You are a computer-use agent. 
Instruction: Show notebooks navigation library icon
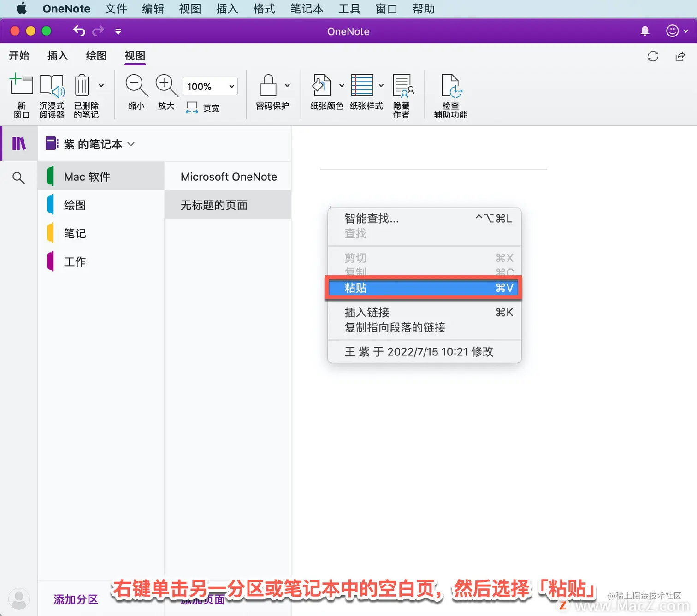tap(19, 144)
